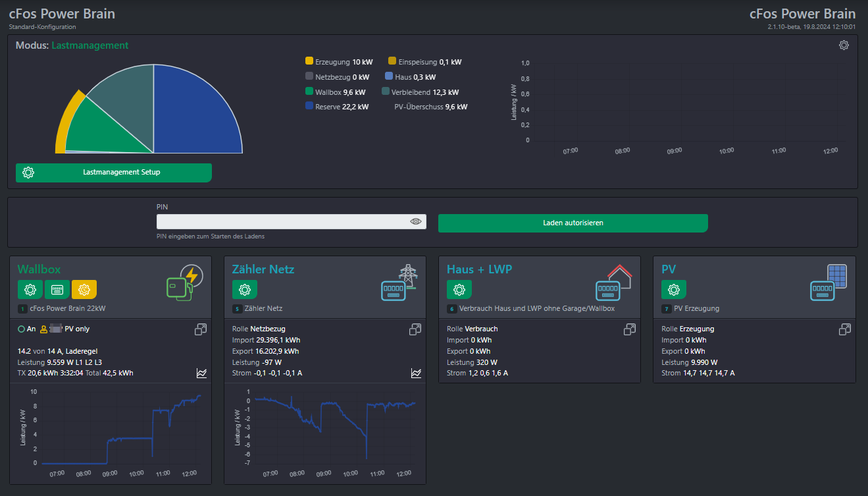Screen dimensions: 868x496
Task: Toggle the Wallbox chart icon
Action: 201,373
